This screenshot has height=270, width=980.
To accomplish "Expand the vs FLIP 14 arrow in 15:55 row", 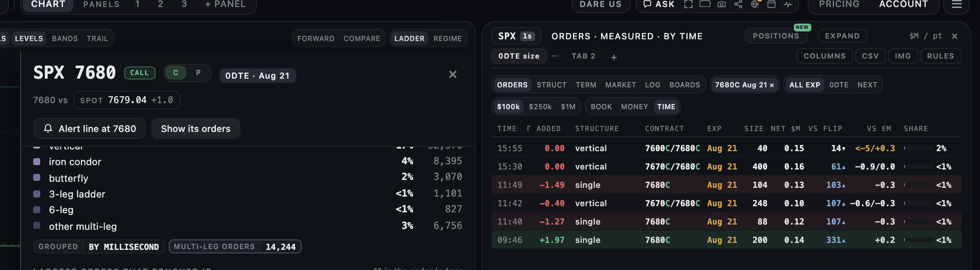I will [x=844, y=149].
